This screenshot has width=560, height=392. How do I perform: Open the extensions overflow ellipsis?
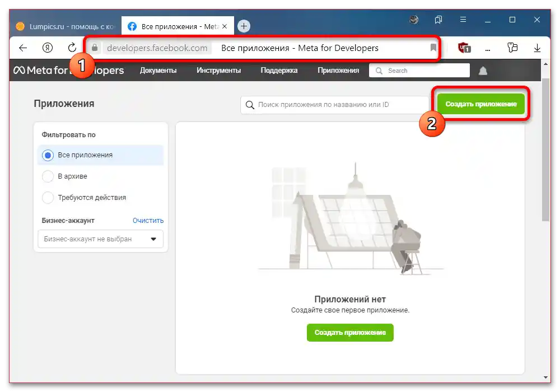[488, 49]
